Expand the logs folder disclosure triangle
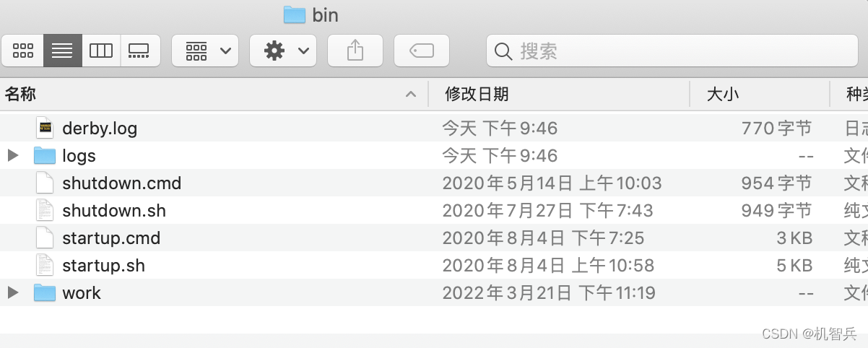This screenshot has height=348, width=868. (x=12, y=155)
